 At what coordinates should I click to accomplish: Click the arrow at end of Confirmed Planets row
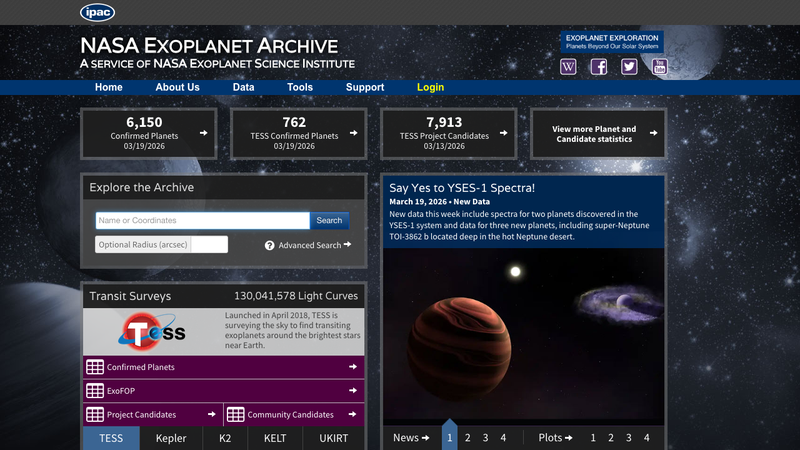tap(353, 366)
